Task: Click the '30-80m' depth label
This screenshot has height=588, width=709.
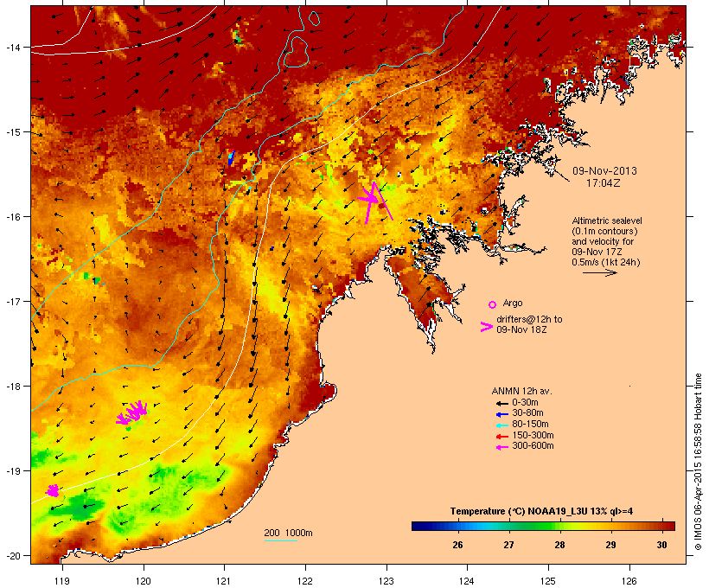Action: [x=527, y=413]
